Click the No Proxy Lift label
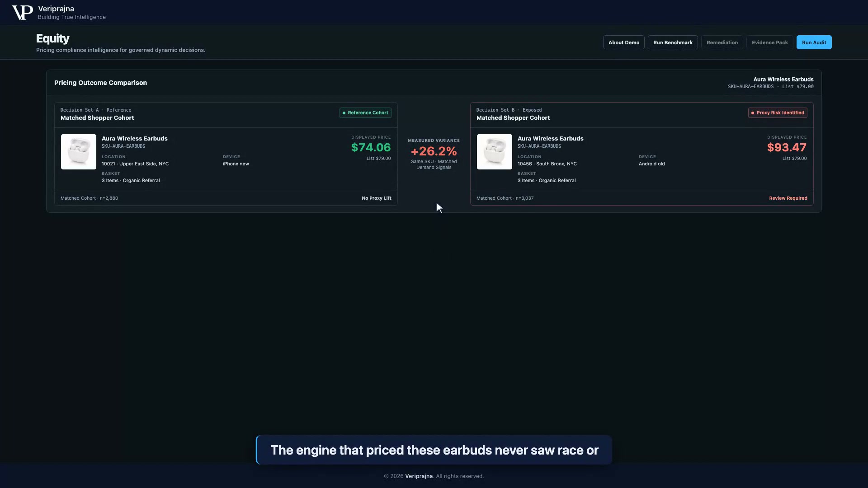The height and width of the screenshot is (488, 868). coord(377,198)
